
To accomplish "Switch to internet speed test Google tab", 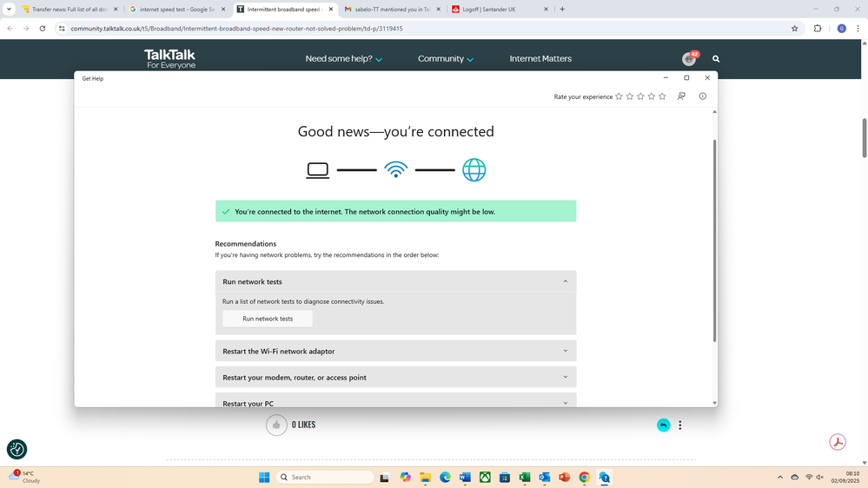I will pyautogui.click(x=178, y=9).
